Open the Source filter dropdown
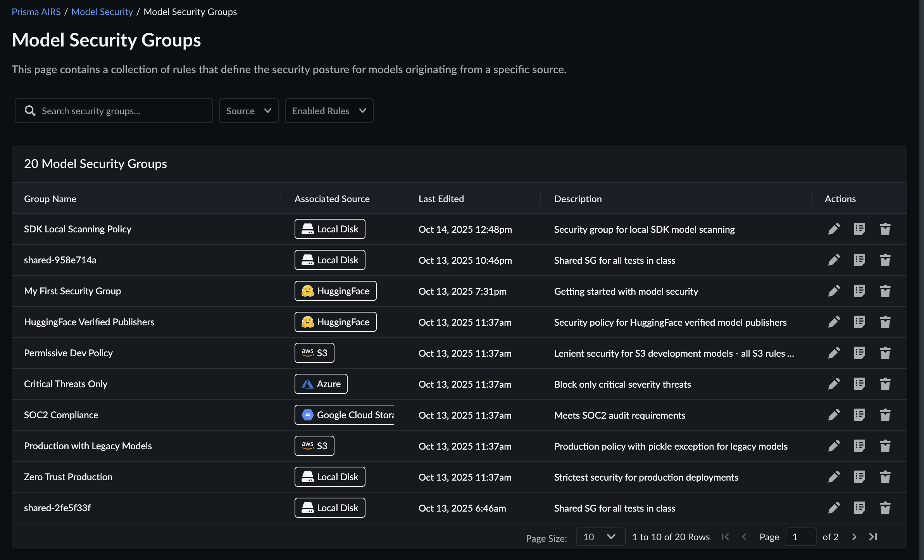Image resolution: width=924 pixels, height=560 pixels. point(248,111)
